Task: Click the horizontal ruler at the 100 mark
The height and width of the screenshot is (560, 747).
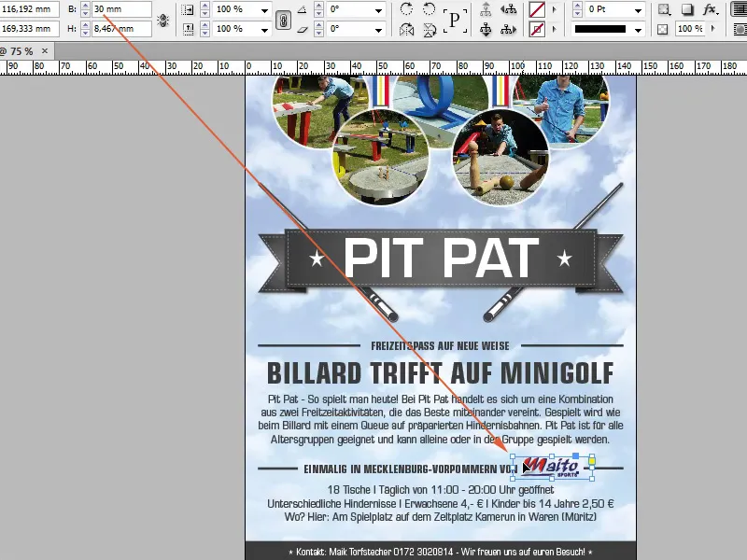Action: point(518,66)
